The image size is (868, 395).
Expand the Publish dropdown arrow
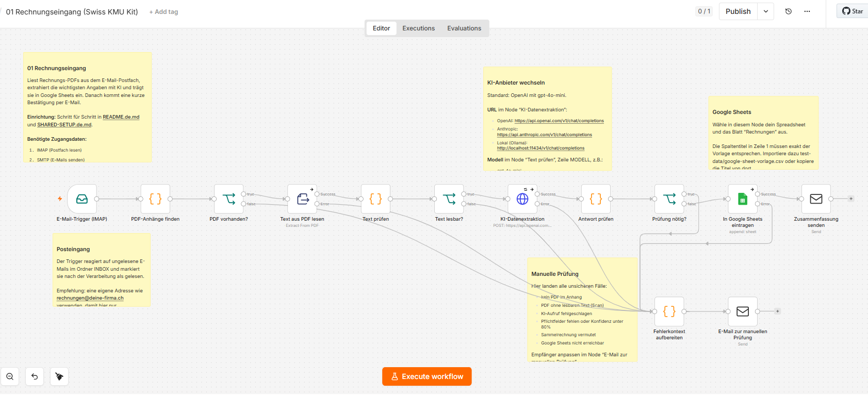pyautogui.click(x=766, y=11)
